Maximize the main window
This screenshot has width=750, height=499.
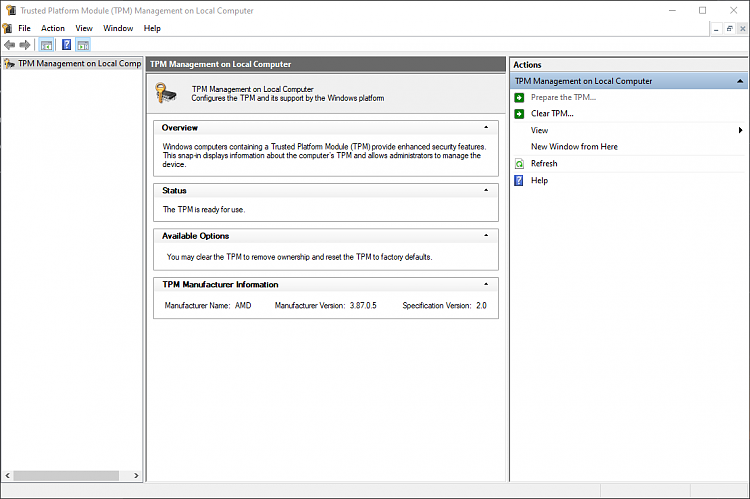(702, 10)
